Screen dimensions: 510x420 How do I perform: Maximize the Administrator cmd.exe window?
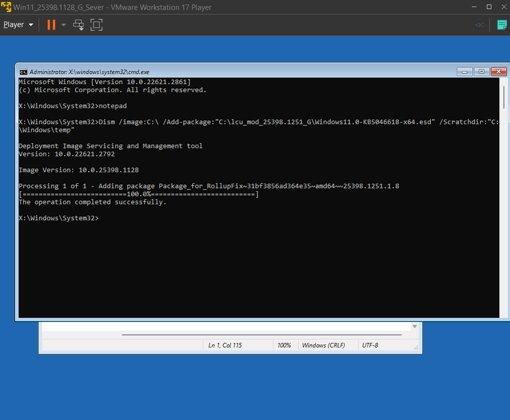pos(482,71)
